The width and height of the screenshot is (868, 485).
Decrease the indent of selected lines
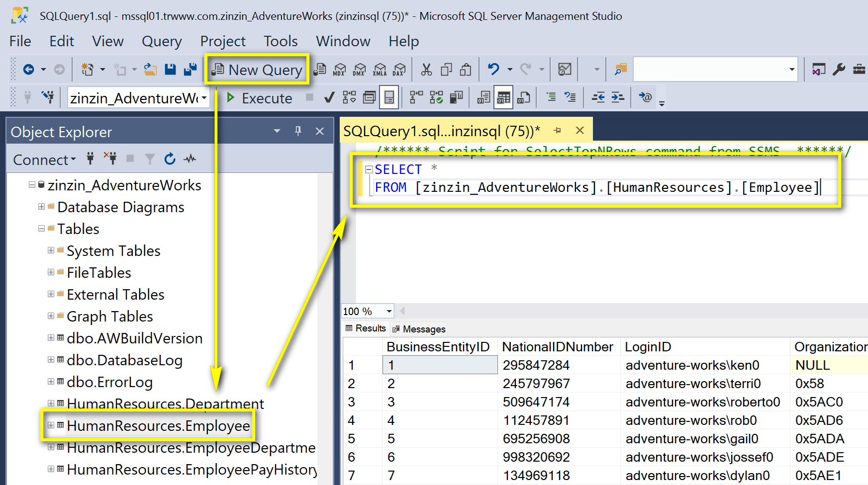pos(598,97)
